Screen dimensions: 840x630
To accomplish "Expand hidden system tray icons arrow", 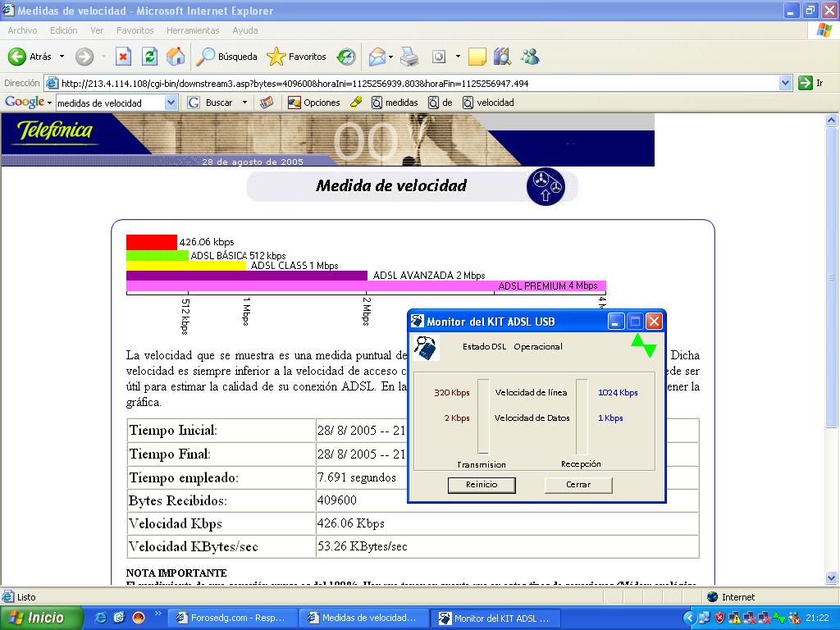I will 690,619.
